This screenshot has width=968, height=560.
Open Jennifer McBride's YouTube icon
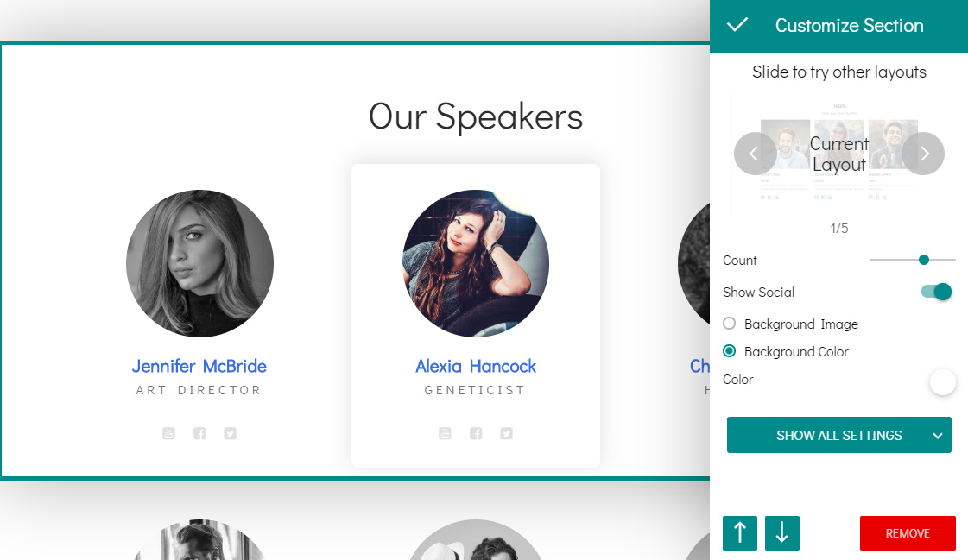(168, 433)
